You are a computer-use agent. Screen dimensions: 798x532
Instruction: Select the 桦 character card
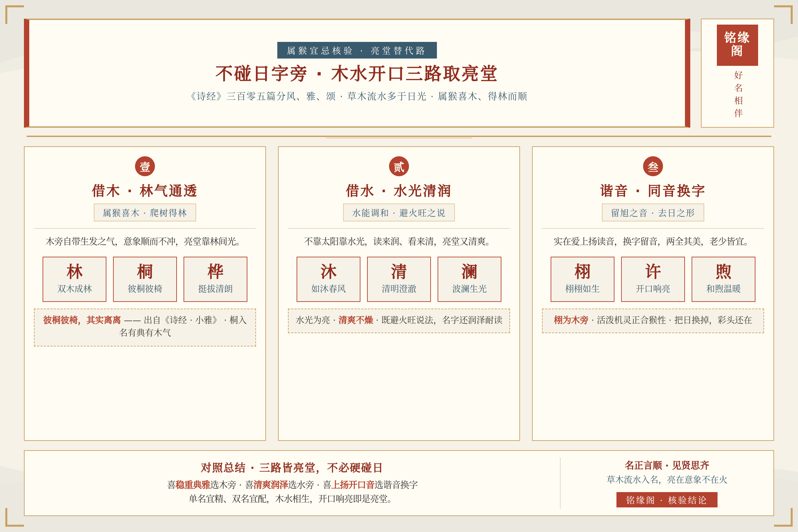(215, 279)
